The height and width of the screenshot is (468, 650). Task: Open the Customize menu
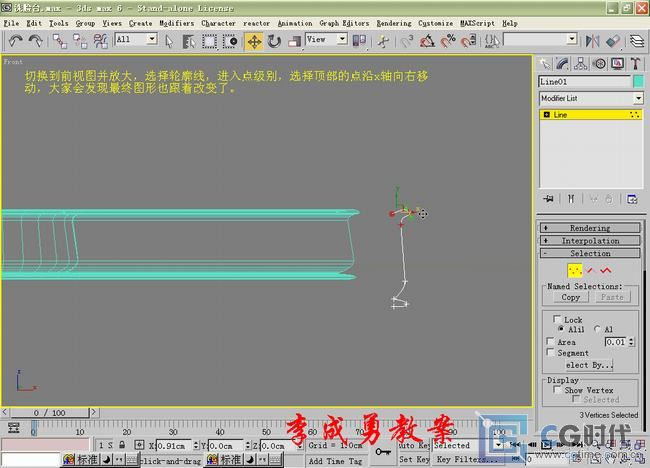point(435,23)
